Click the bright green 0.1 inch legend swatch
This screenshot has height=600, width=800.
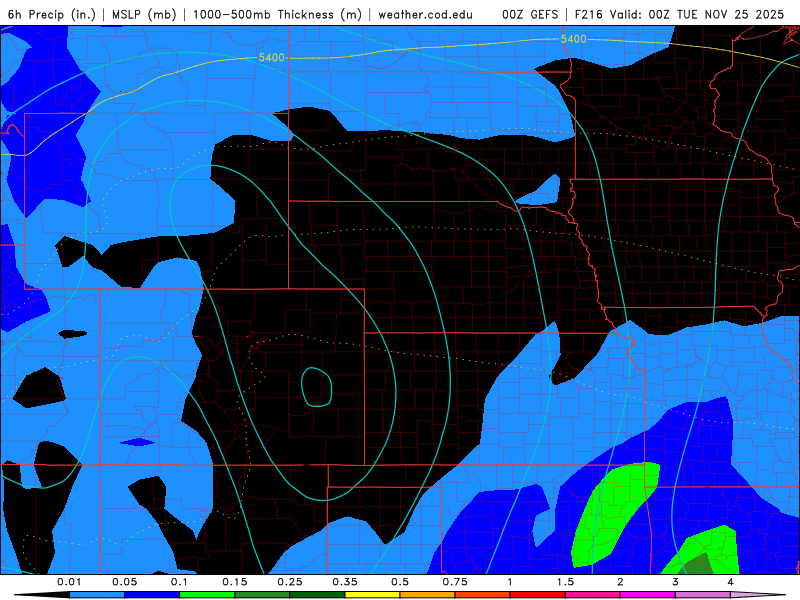click(207, 595)
